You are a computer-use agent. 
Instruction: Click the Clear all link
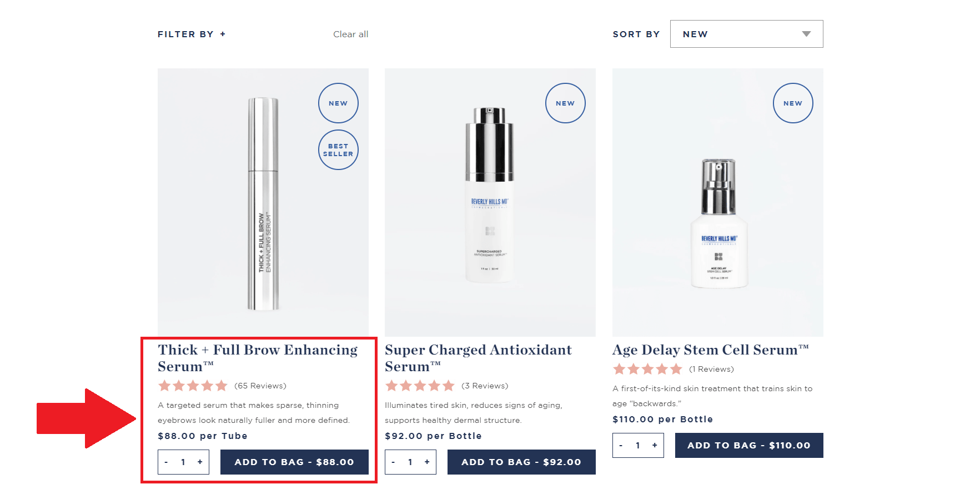pyautogui.click(x=350, y=34)
